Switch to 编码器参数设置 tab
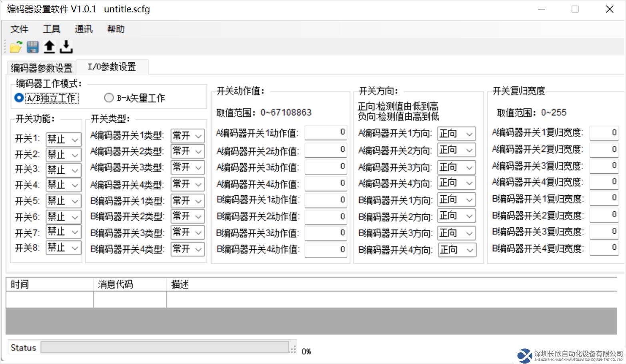The width and height of the screenshot is (626, 364). click(42, 68)
